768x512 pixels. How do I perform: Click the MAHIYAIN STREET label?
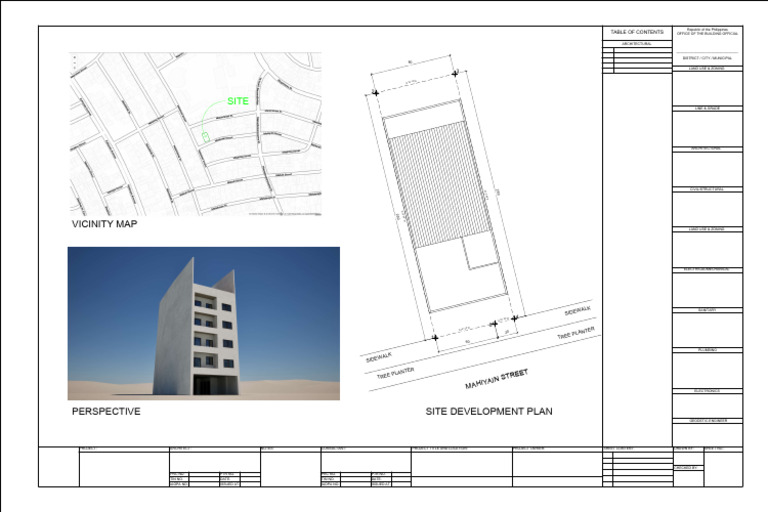(496, 379)
